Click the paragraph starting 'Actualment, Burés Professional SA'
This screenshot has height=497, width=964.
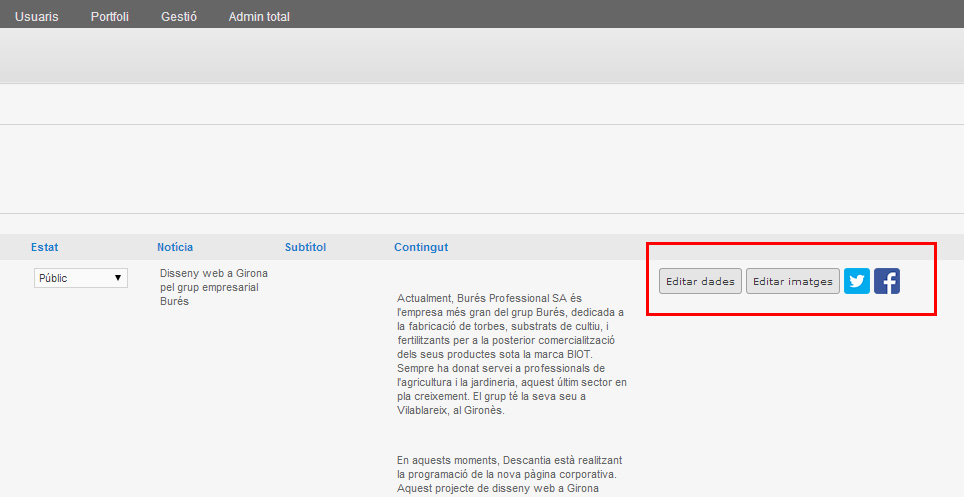(512, 354)
